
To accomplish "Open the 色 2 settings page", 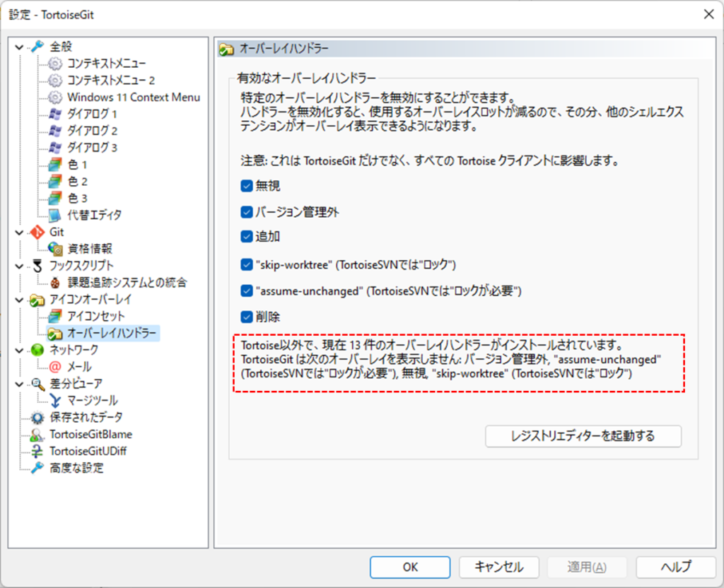I will [78, 182].
